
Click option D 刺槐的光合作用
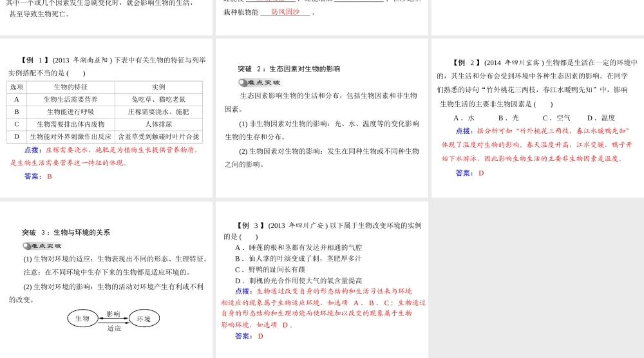click(x=299, y=281)
